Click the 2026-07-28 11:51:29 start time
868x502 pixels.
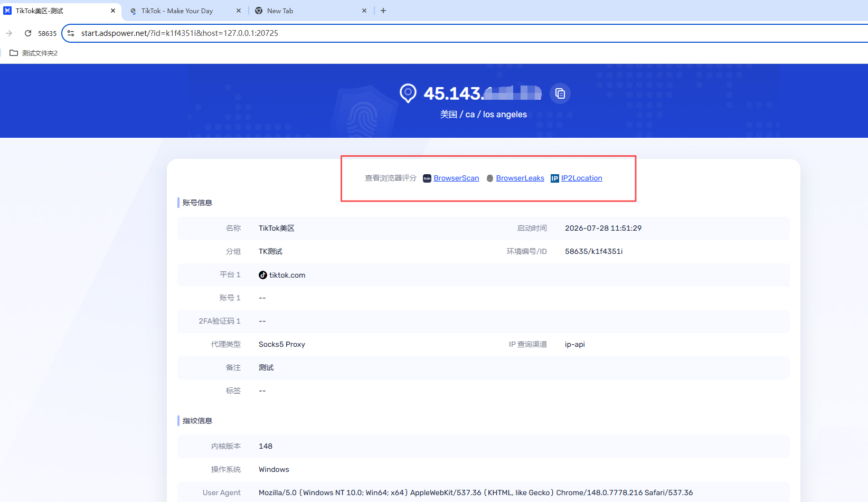click(x=603, y=229)
